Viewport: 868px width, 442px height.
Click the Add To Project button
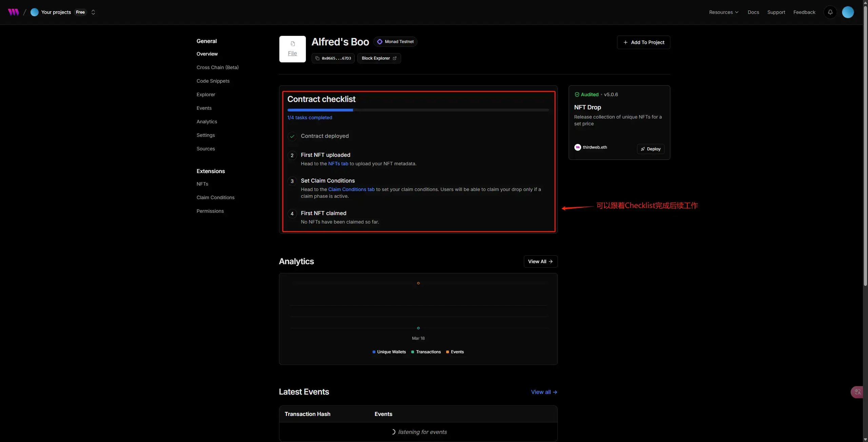pos(643,42)
